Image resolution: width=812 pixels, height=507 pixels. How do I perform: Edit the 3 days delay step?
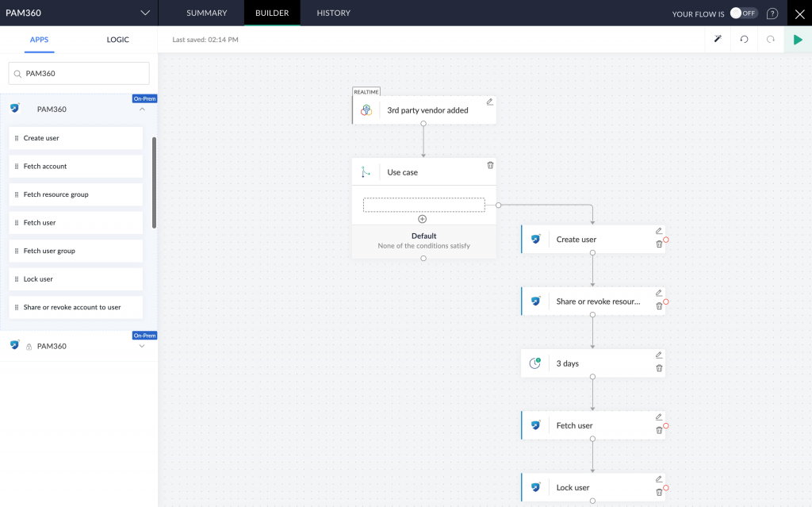[659, 355]
